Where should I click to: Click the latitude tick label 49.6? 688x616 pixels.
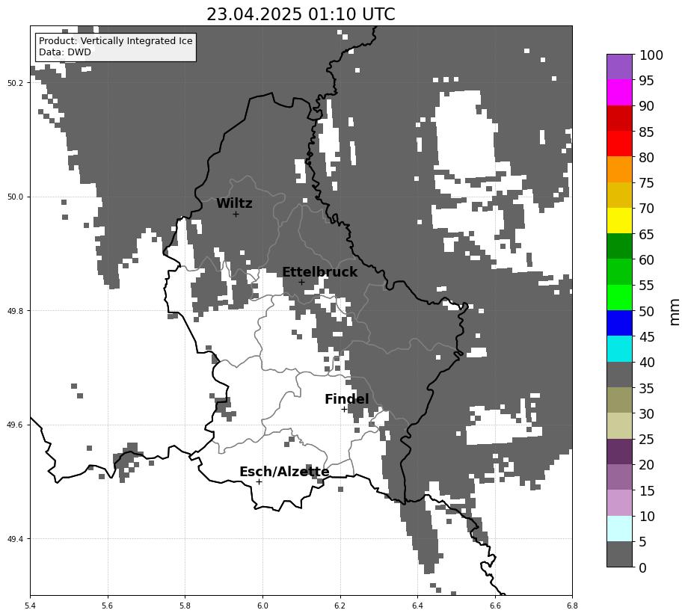point(16,425)
